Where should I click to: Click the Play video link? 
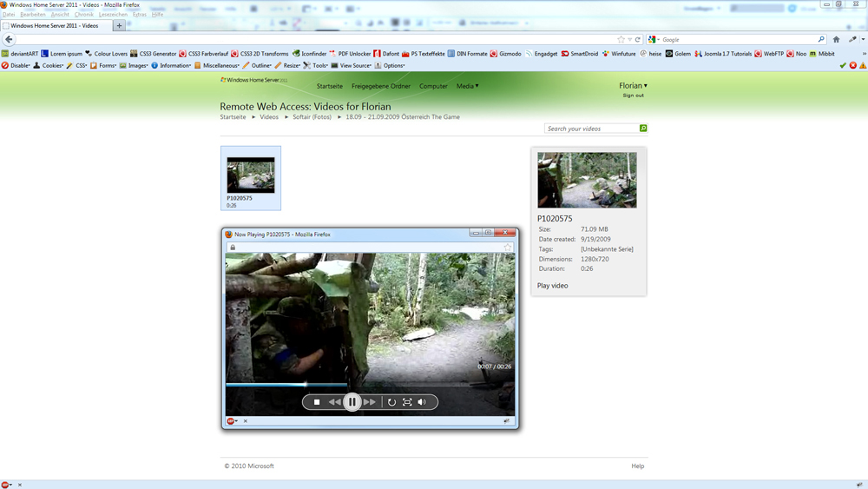[552, 286]
